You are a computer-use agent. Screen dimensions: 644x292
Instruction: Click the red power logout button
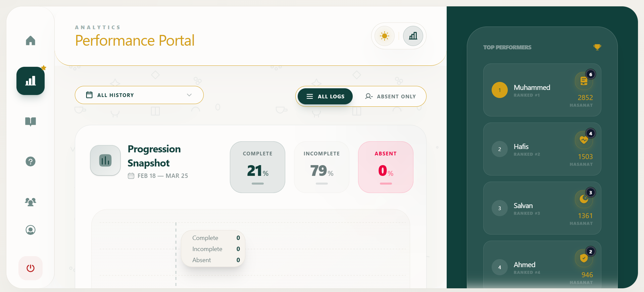click(x=31, y=268)
